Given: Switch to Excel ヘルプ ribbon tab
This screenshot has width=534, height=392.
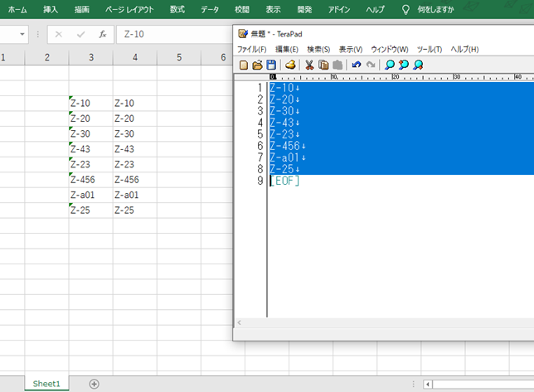Looking at the screenshot, I should (x=375, y=9).
